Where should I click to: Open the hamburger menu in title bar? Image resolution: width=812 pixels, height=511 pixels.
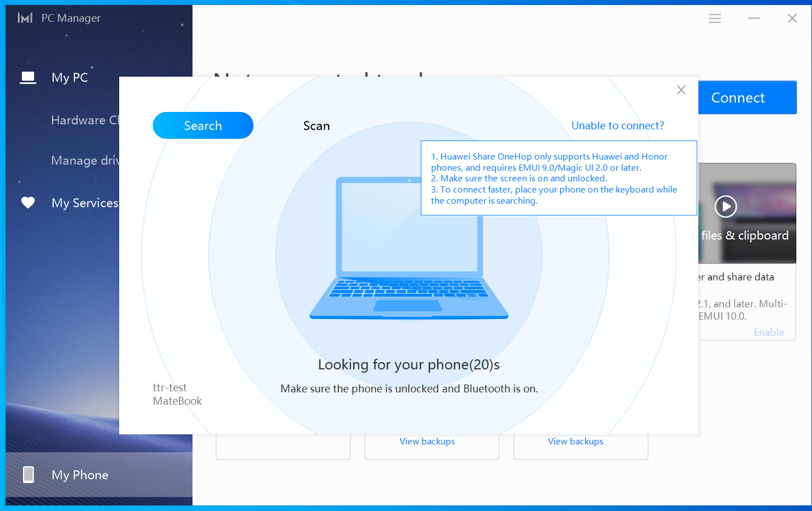(715, 18)
